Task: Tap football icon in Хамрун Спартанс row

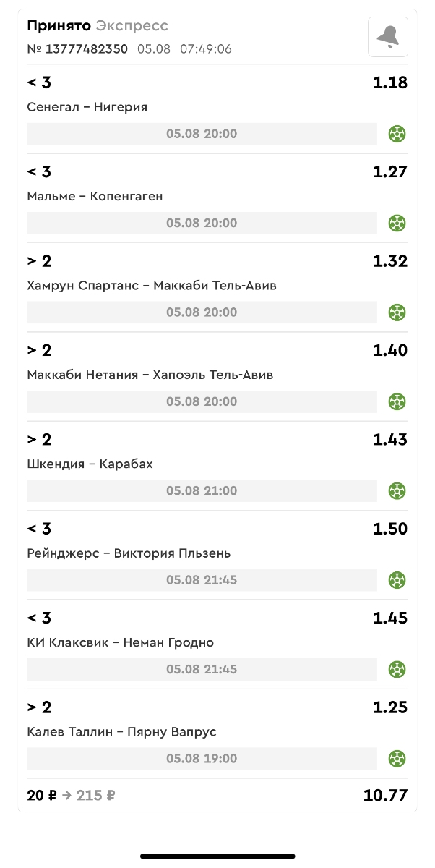Action: (x=397, y=312)
